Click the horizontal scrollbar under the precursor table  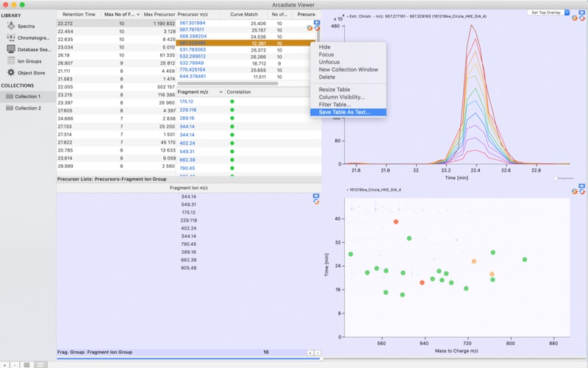228,83
